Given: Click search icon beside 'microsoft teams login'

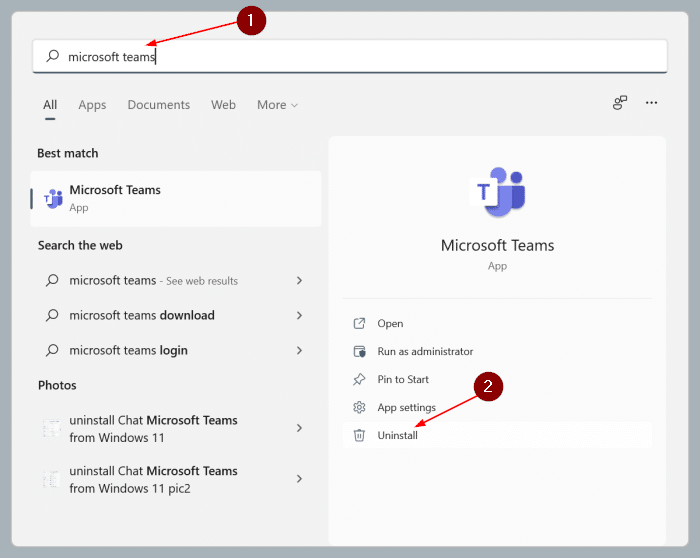Looking at the screenshot, I should pyautogui.click(x=52, y=350).
